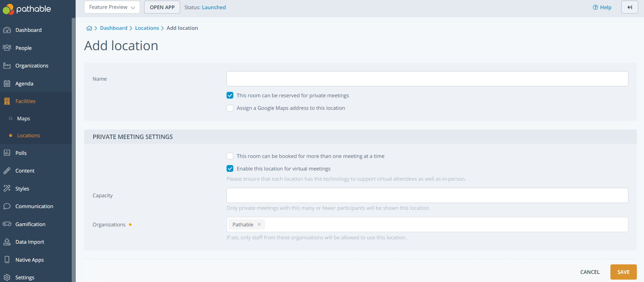This screenshot has width=644, height=282.
Task: Open Data Import section
Action: (x=30, y=242)
